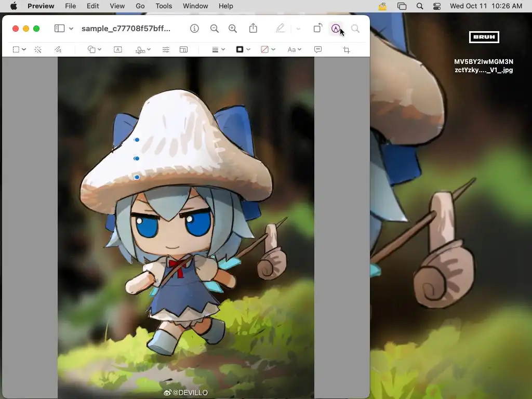Open the View menu

(x=117, y=6)
